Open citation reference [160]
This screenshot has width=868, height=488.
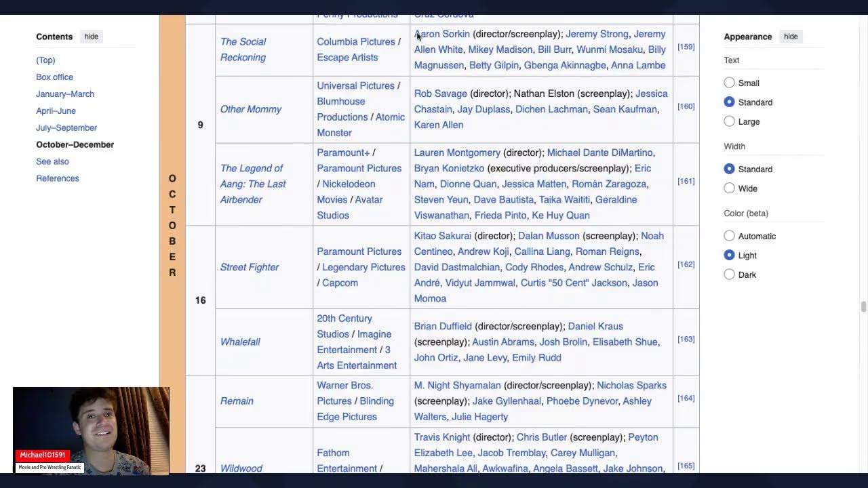pos(686,106)
